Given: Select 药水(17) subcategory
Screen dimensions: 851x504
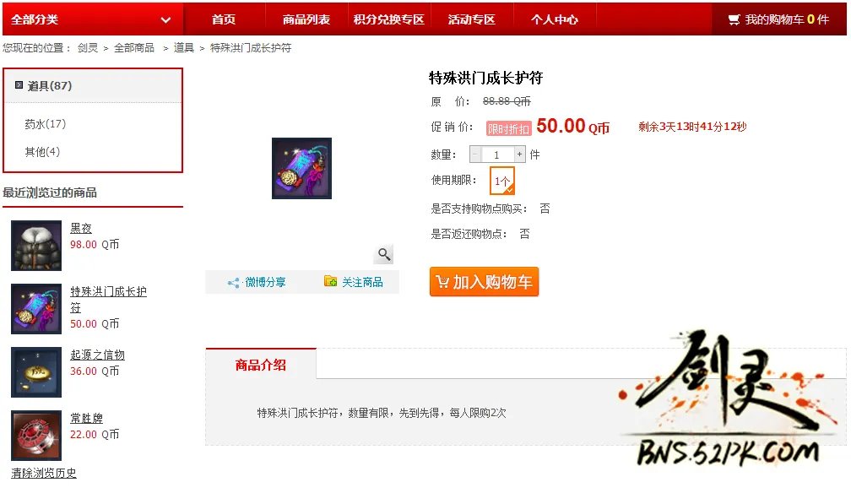Looking at the screenshot, I should pos(46,124).
